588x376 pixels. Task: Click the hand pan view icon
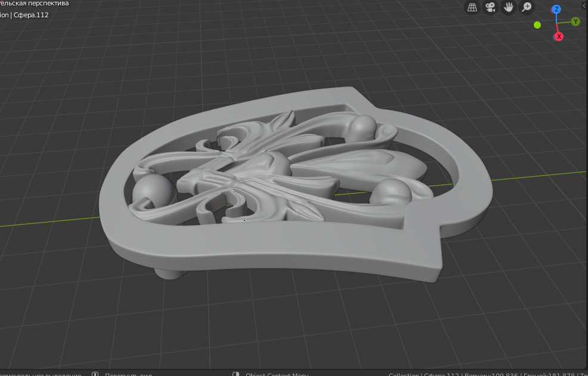[x=509, y=7]
